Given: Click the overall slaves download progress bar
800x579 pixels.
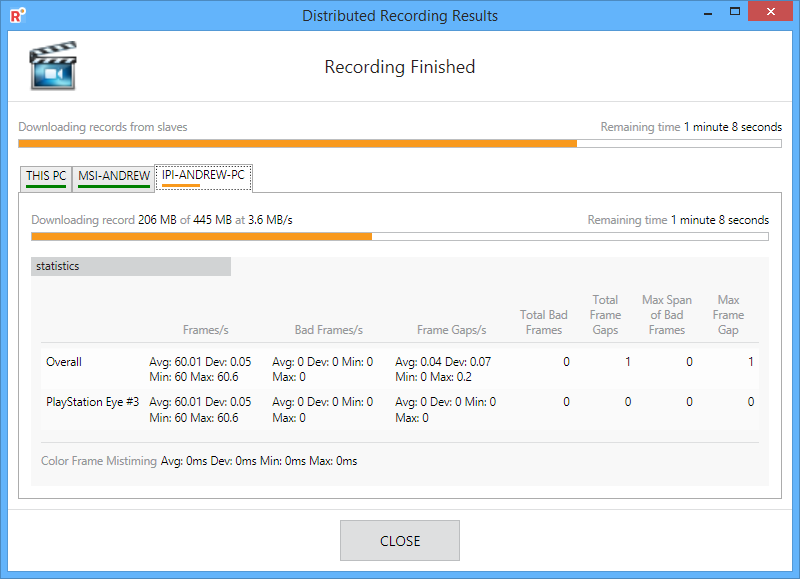Looking at the screenshot, I should pos(400,144).
